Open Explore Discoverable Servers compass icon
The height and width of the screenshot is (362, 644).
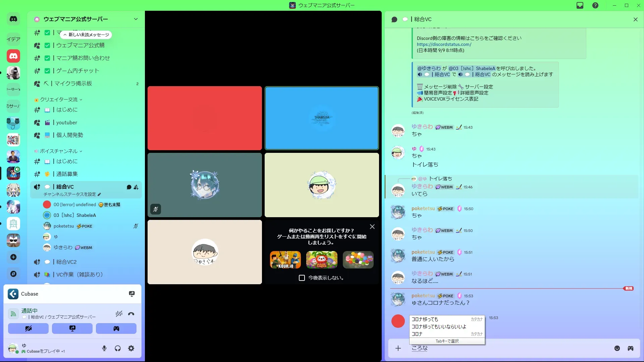tap(13, 274)
